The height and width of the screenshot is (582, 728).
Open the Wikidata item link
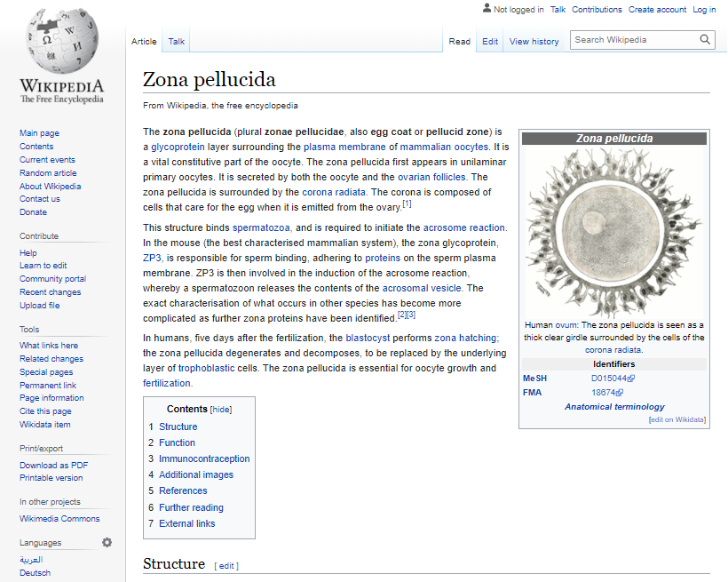[45, 425]
